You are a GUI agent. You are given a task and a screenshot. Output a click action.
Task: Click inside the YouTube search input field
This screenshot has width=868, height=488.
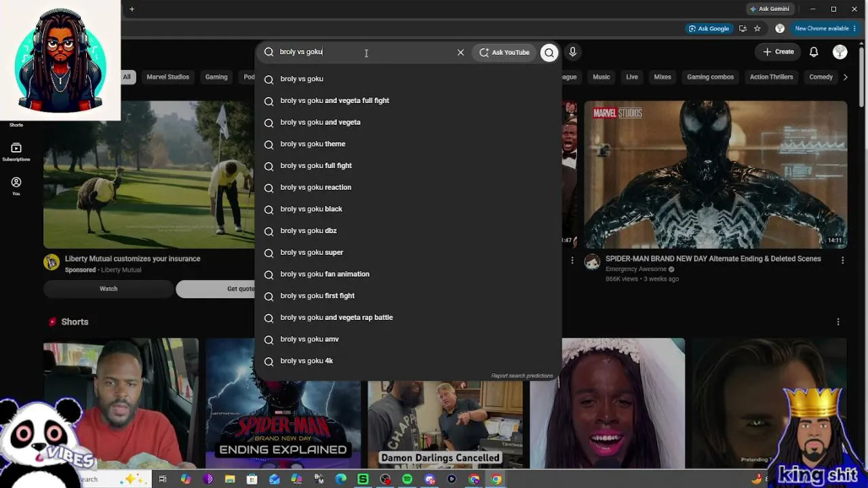(x=366, y=52)
